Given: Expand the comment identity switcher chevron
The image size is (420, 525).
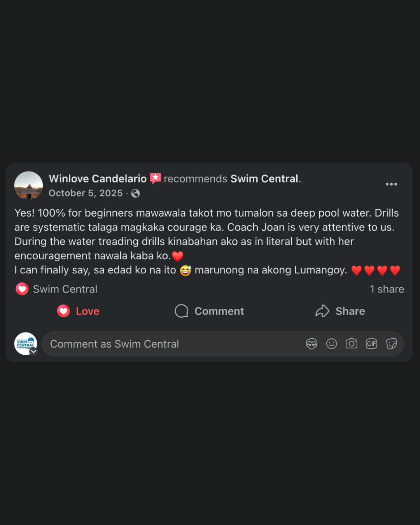Looking at the screenshot, I should tap(34, 352).
